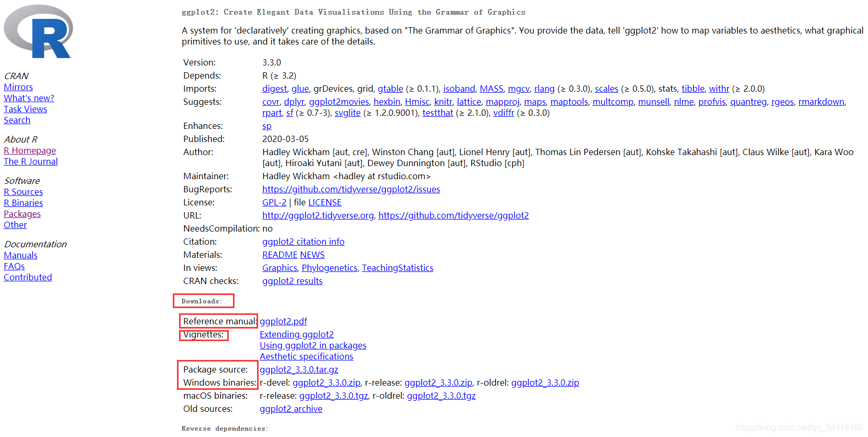Open the Hmisc package link

(x=417, y=102)
